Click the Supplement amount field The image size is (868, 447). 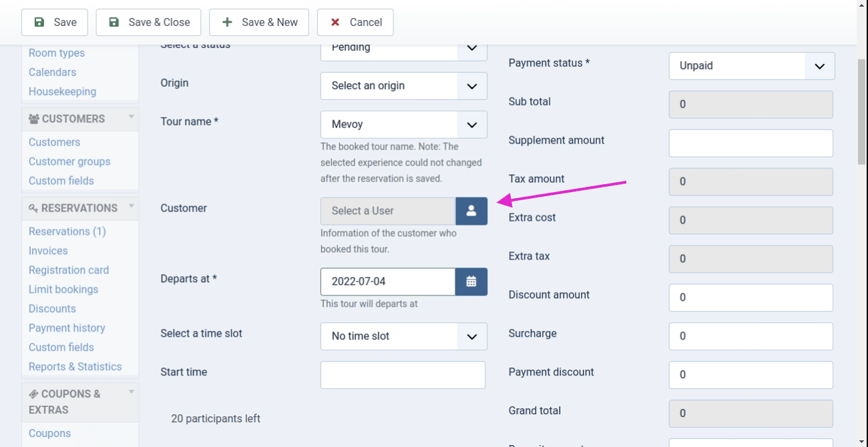(750, 143)
